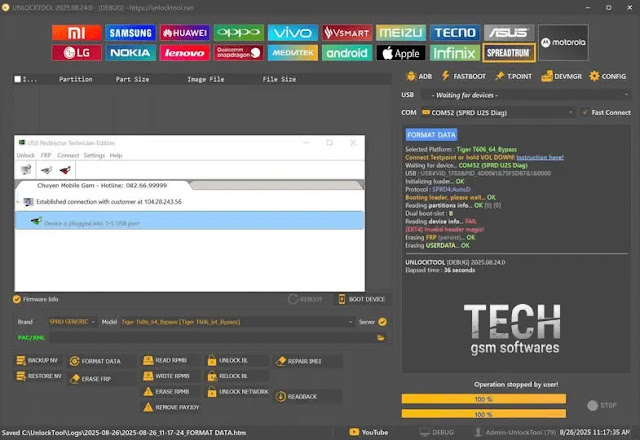Image resolution: width=640 pixels, height=440 pixels.
Task: Open Settings menu in USB Redirector
Action: (x=94, y=156)
